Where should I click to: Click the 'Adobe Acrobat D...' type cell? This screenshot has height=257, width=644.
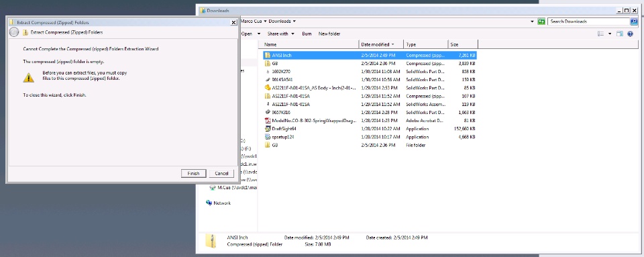[425, 120]
